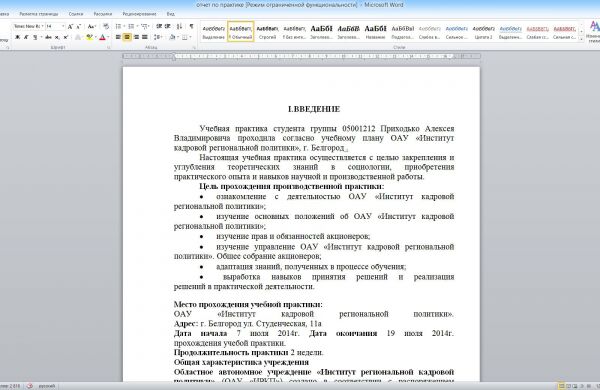Toggle bold formatting
Screen dimensions: 600x390
(17, 37)
